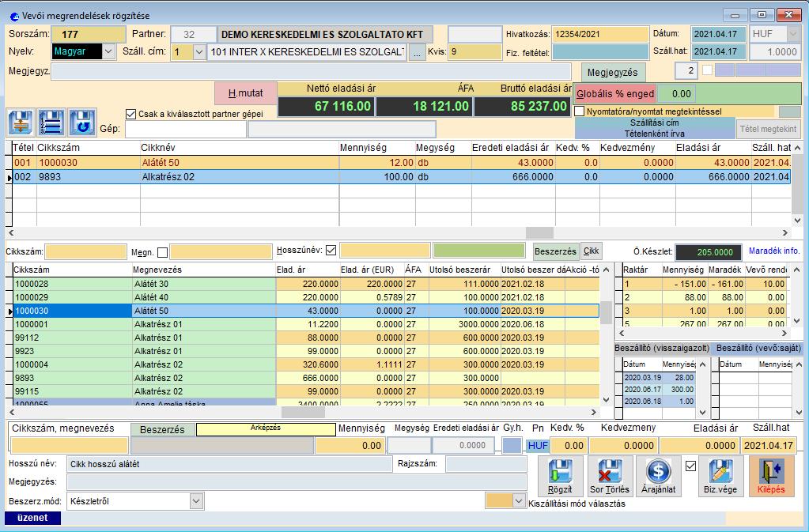Save the line with the Rögzít button

pos(561,477)
